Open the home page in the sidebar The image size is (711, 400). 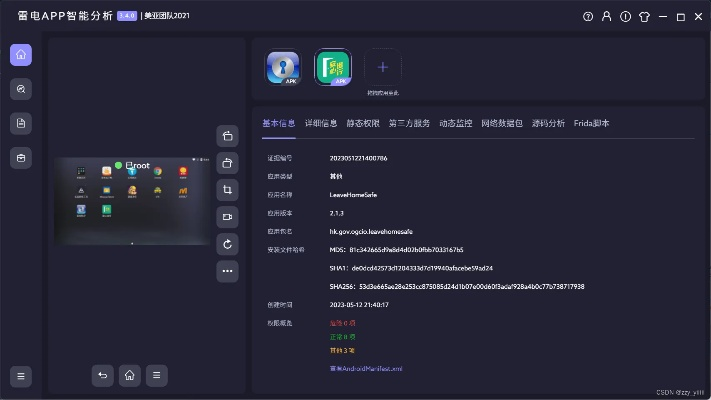(21, 55)
